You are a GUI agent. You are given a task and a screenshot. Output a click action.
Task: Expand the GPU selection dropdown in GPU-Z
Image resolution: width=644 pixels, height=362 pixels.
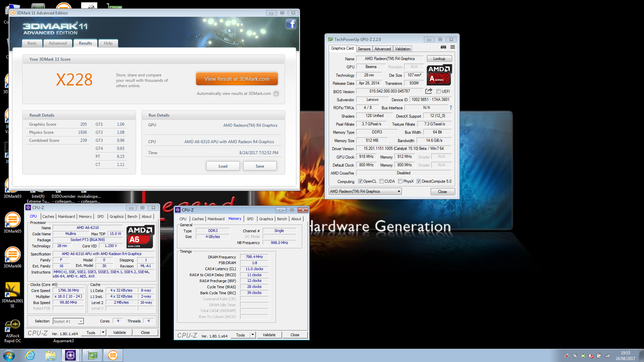click(365, 191)
